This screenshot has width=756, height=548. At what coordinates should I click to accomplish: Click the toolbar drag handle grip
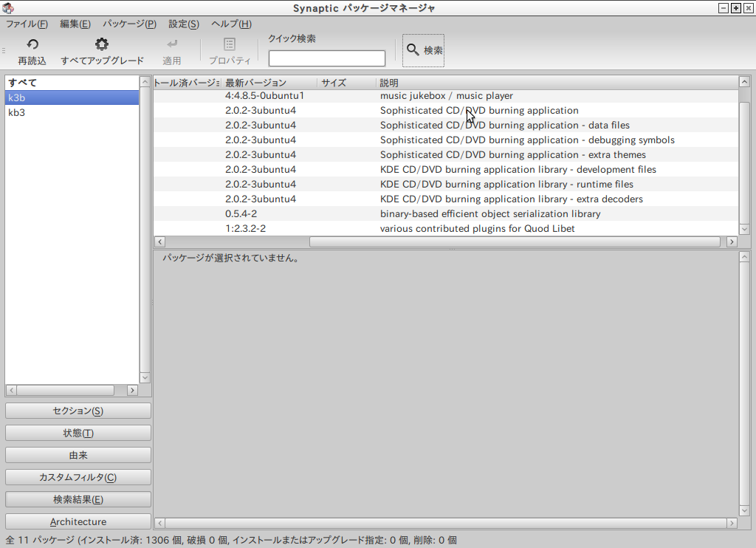tap(4, 50)
